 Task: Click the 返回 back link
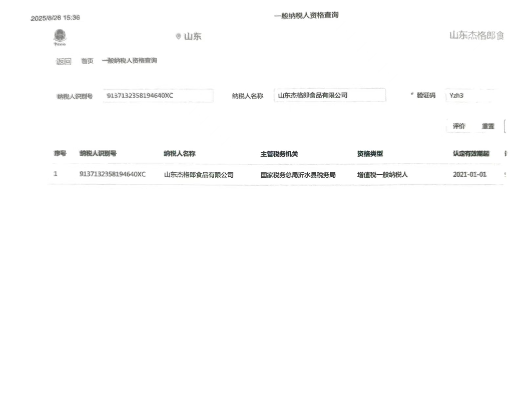click(x=63, y=61)
